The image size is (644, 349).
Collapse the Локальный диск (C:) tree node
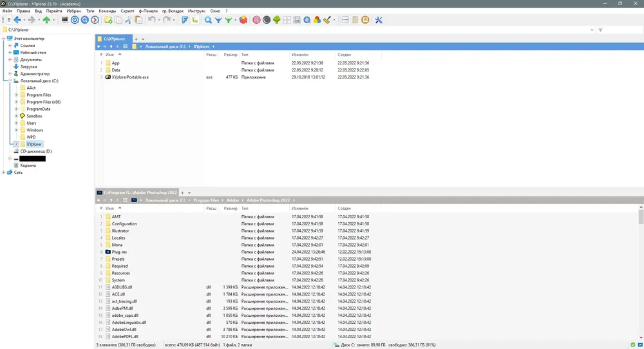point(10,80)
